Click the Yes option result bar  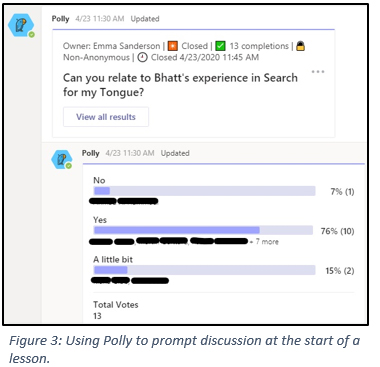[x=203, y=230]
